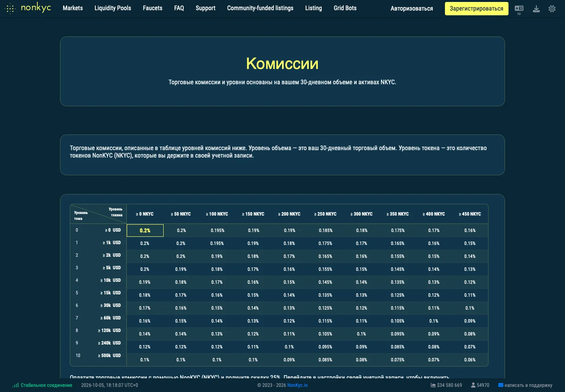This screenshot has height=392, width=565.
Task: Click the ≥ 120k USD row label
Action: click(109, 330)
